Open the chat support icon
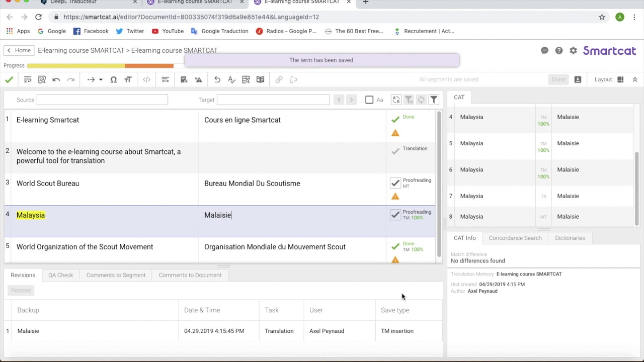Screen dimensions: 644x362 click(x=545, y=51)
